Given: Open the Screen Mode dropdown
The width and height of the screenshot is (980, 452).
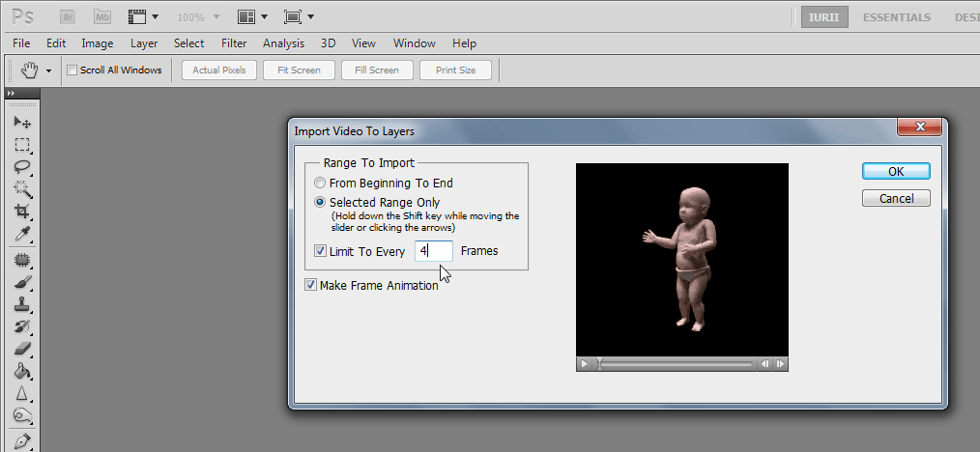Looking at the screenshot, I should pos(299,17).
